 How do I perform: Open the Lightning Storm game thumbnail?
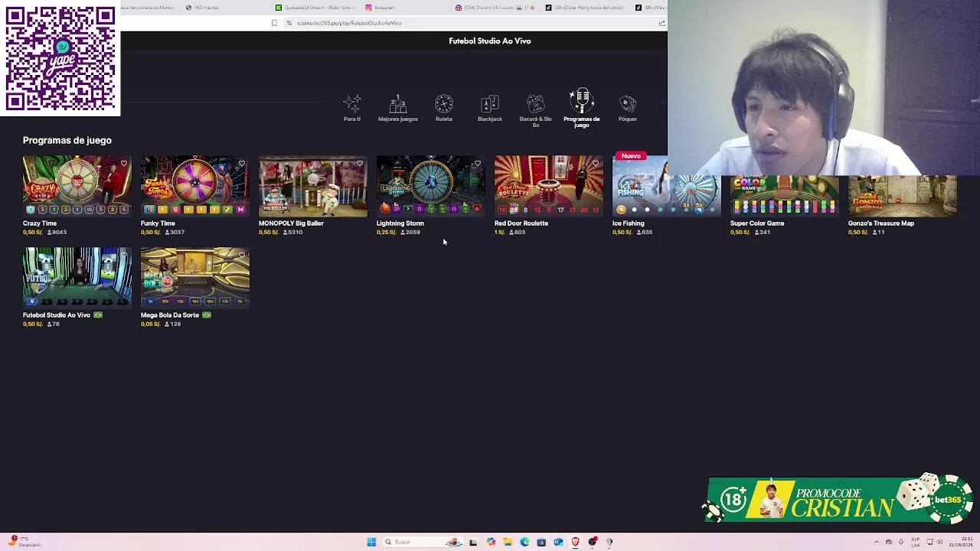coord(430,186)
